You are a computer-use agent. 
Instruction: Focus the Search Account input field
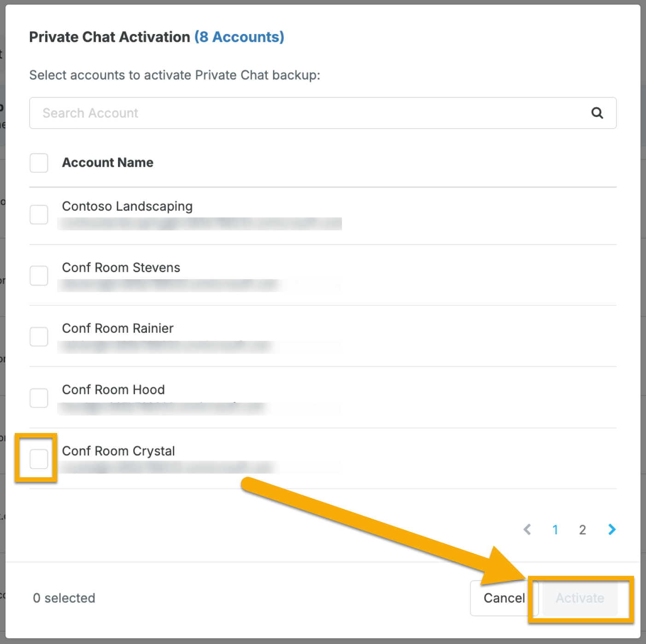[x=323, y=113]
